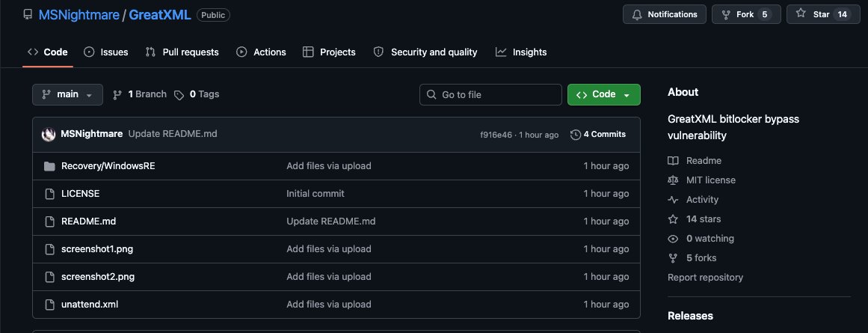
Task: Click the folder icon for Recovery/WindowsRE
Action: tap(50, 166)
